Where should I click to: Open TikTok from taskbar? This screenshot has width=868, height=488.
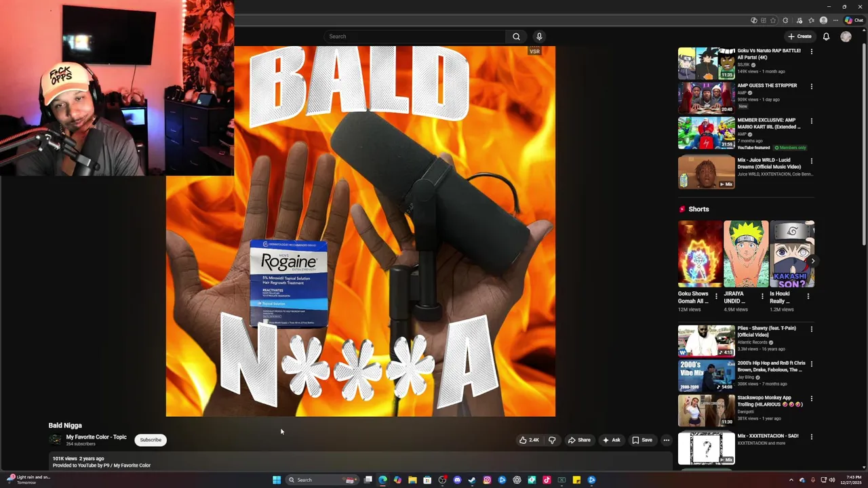[547, 480]
